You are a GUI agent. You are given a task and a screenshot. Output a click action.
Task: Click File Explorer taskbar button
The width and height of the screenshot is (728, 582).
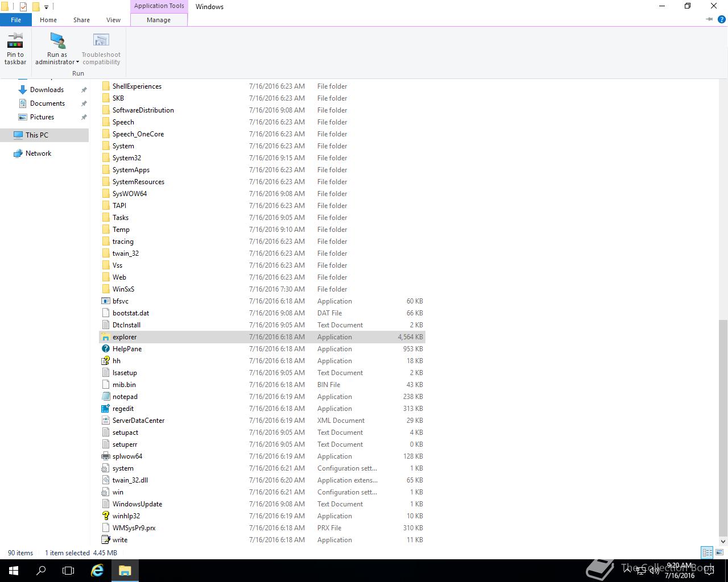click(x=125, y=571)
